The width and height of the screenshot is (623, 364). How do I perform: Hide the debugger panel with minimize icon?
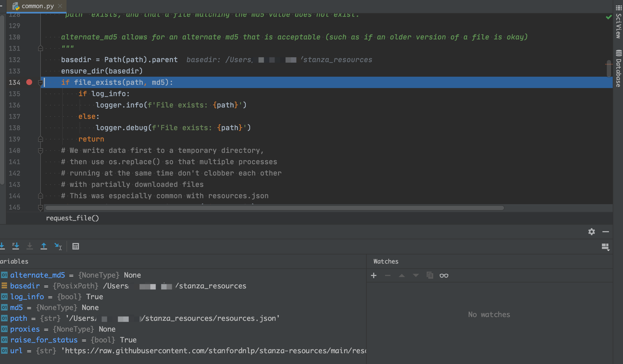point(606,232)
